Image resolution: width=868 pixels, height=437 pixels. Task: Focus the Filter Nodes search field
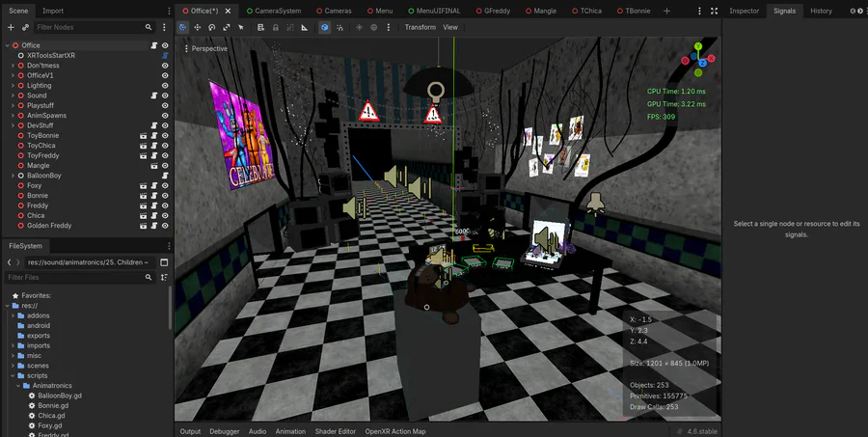point(95,27)
